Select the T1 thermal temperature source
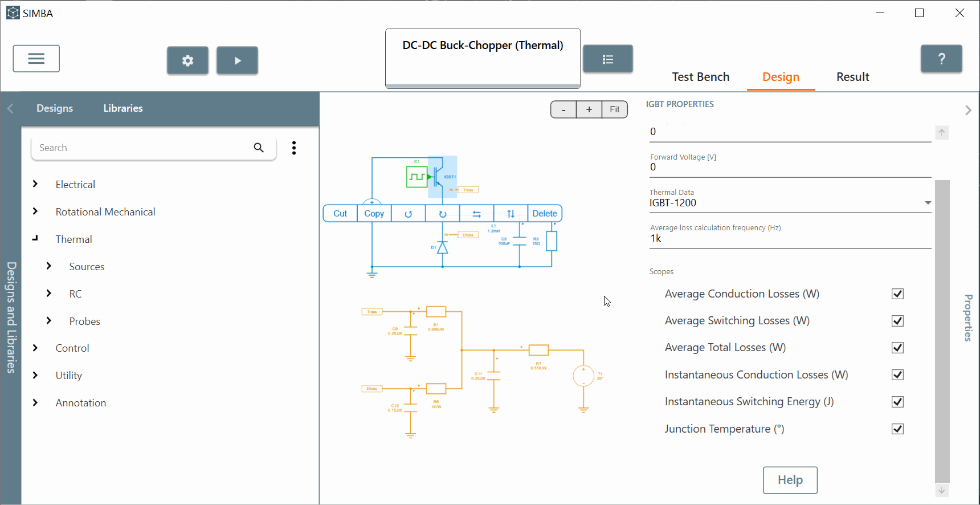This screenshot has height=505, width=980. pyautogui.click(x=583, y=376)
